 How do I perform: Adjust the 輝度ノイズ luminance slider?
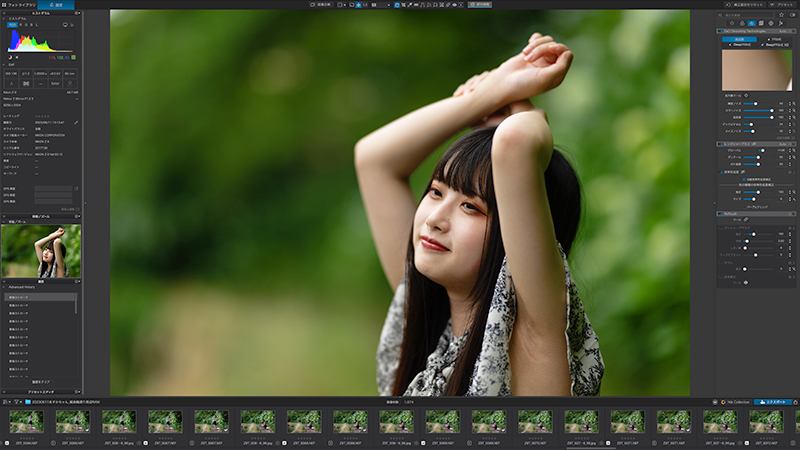756,104
